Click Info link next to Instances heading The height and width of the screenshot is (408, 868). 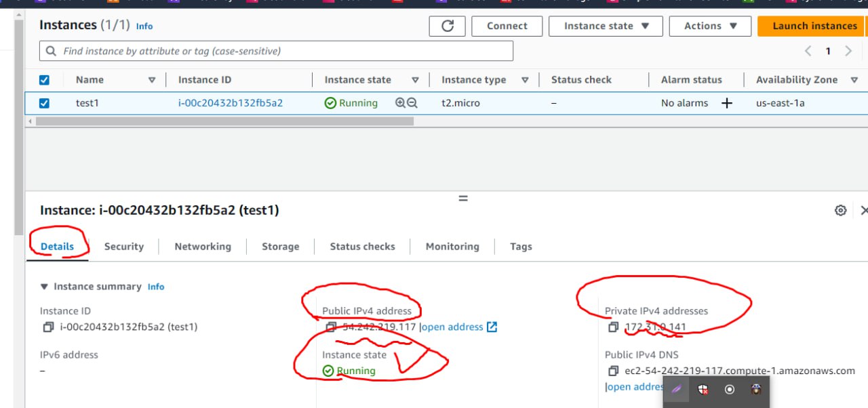pyautogui.click(x=144, y=26)
